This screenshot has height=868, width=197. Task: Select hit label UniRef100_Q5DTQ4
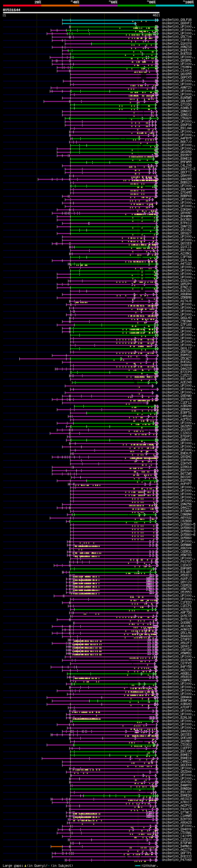click(x=177, y=352)
